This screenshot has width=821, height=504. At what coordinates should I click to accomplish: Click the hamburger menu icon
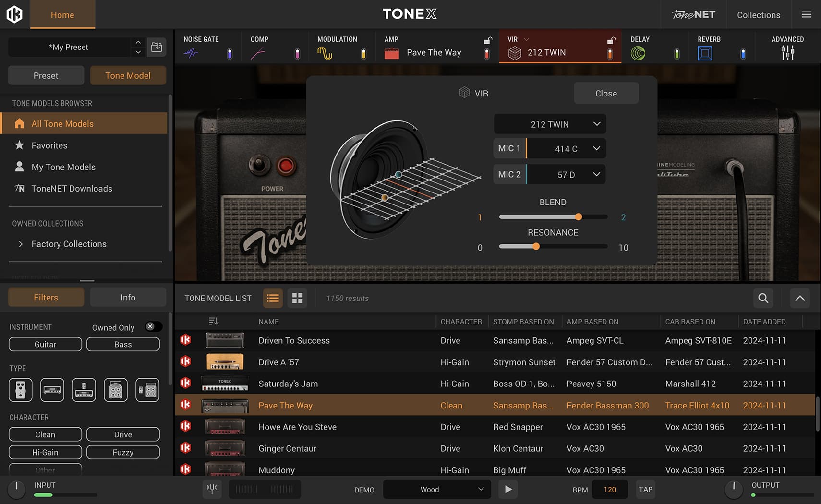coord(807,14)
